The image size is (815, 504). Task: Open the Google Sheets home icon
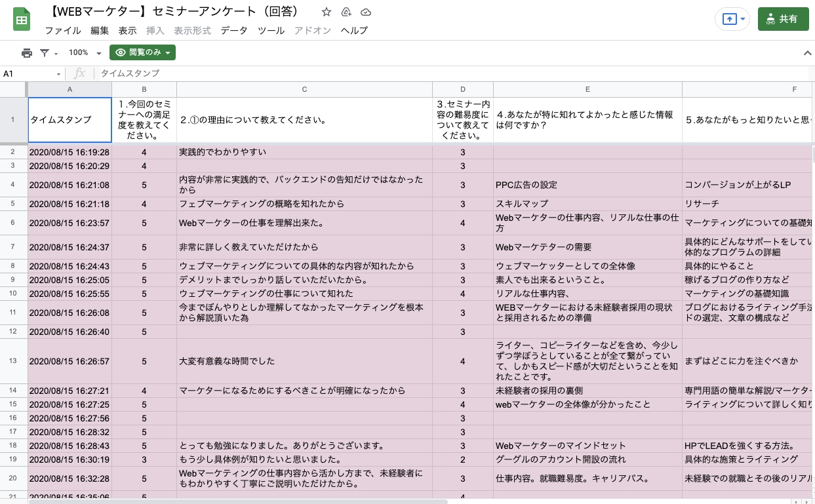click(x=22, y=19)
